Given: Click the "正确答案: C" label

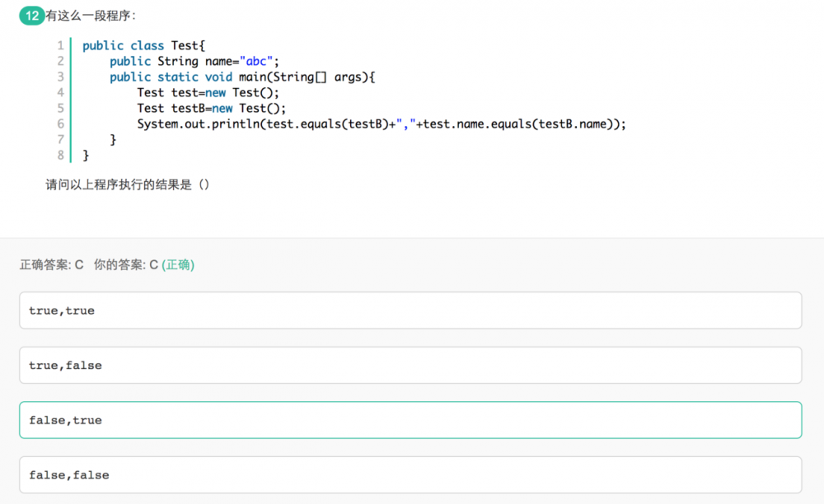Looking at the screenshot, I should point(52,264).
